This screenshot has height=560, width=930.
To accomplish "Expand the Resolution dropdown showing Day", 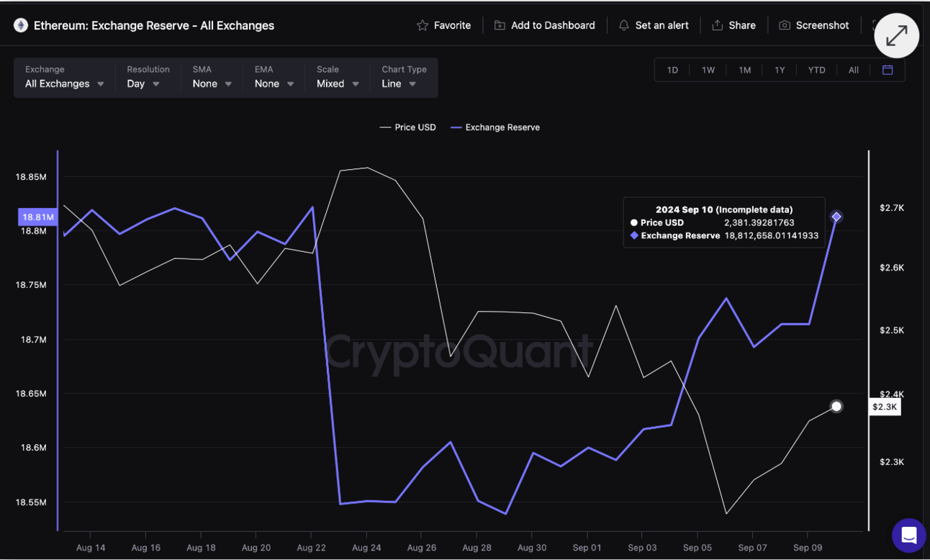I will coord(143,83).
